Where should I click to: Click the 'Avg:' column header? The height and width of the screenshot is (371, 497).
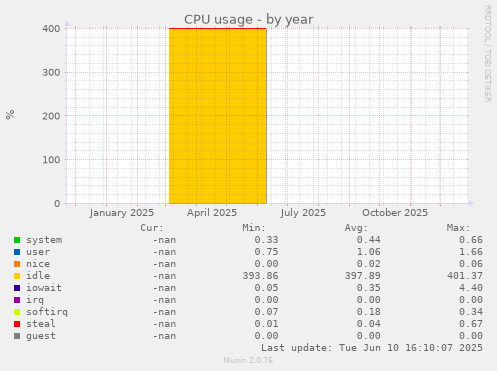tap(356, 228)
